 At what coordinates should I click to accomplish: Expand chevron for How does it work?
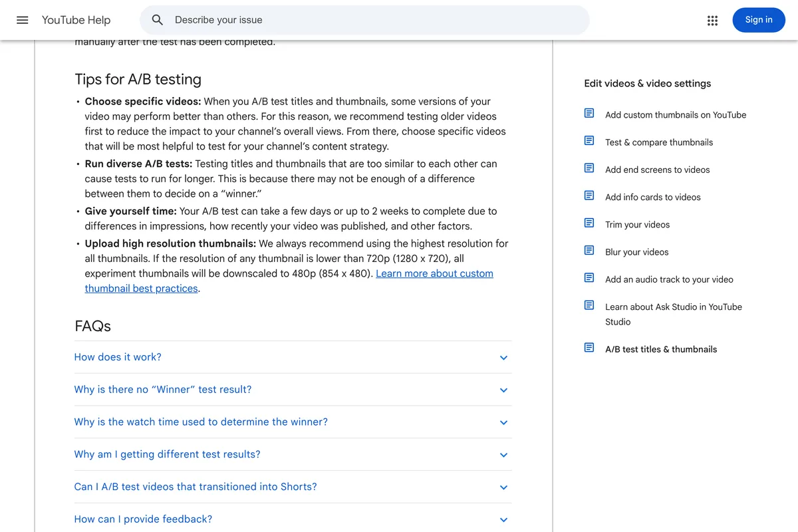coord(503,358)
